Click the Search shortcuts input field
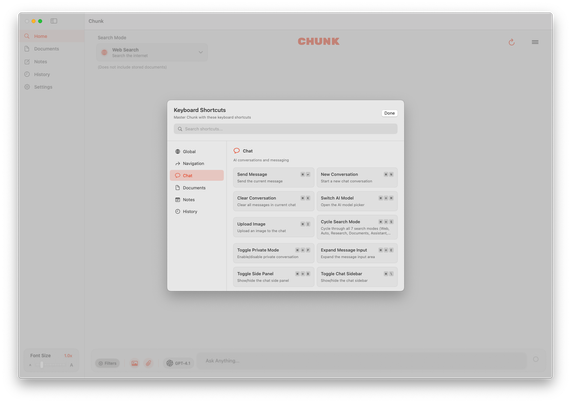 coord(286,129)
